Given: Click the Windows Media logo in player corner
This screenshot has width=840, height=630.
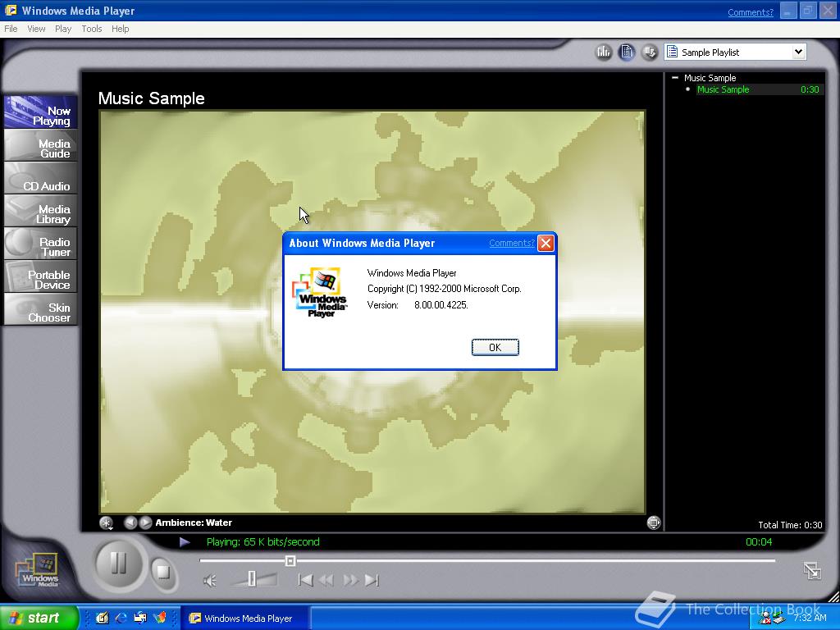Looking at the screenshot, I should coord(38,569).
